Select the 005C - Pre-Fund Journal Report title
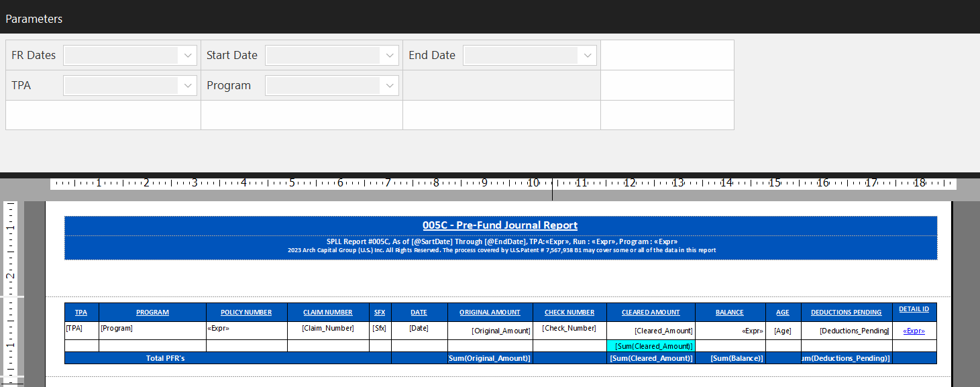 (x=500, y=225)
